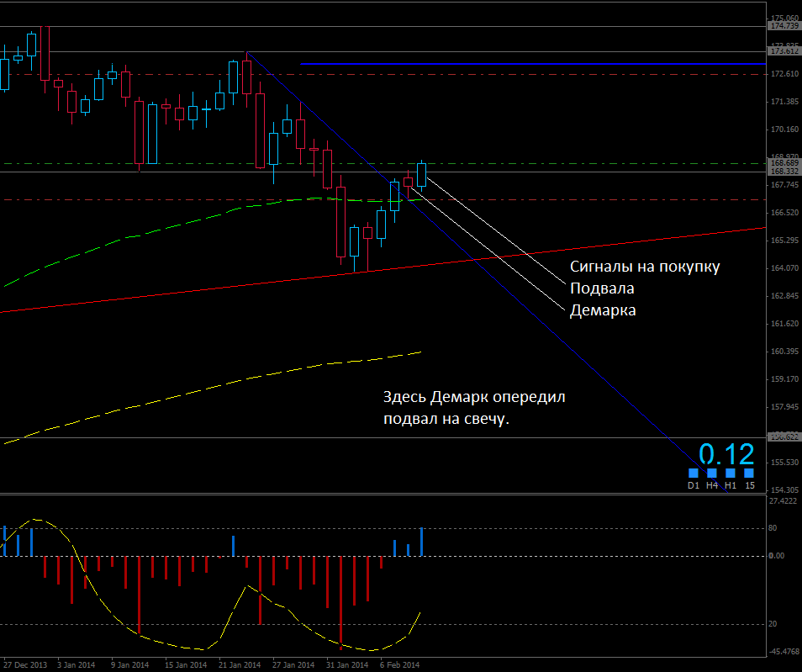The height and width of the screenshot is (672, 802).
Task: Click the 168.332 price tag
Action: [784, 172]
